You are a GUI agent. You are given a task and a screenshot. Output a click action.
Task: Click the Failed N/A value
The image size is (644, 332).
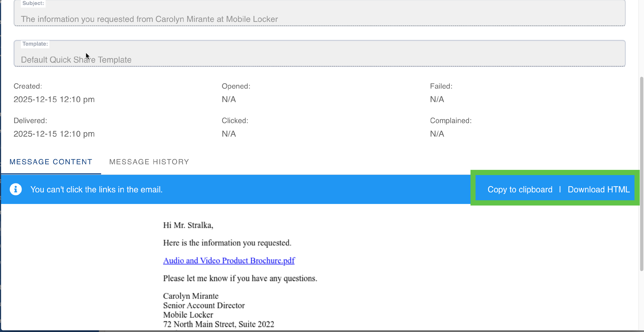(x=437, y=100)
